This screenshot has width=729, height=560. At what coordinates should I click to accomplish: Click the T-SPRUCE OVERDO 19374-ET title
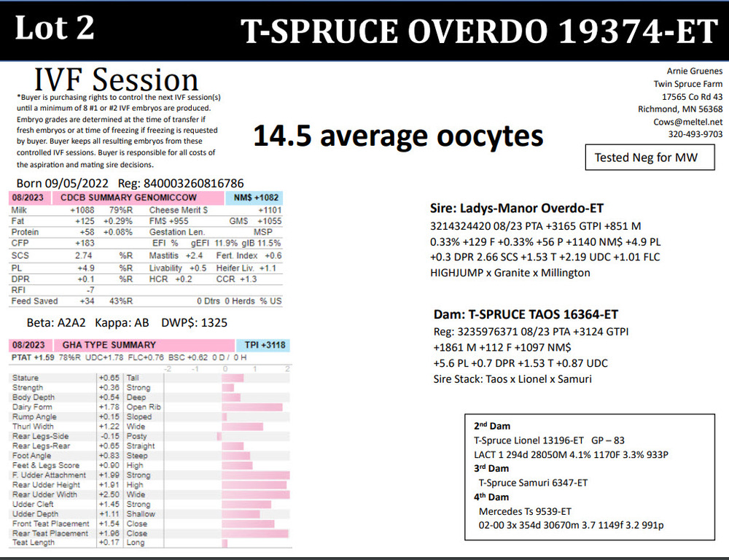click(x=479, y=30)
